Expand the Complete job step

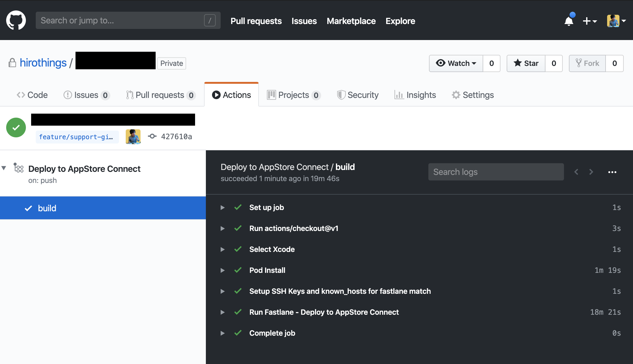[223, 333]
